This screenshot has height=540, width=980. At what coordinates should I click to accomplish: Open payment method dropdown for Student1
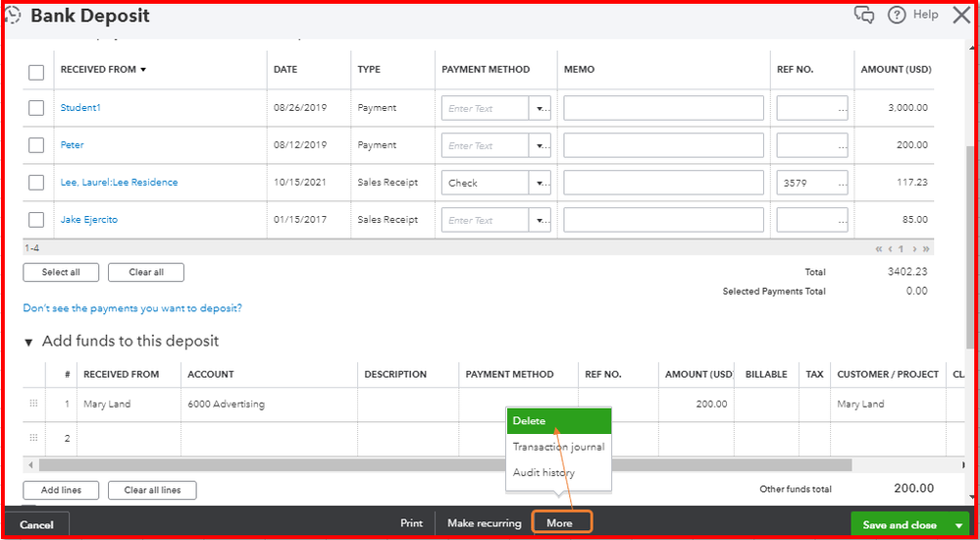540,108
